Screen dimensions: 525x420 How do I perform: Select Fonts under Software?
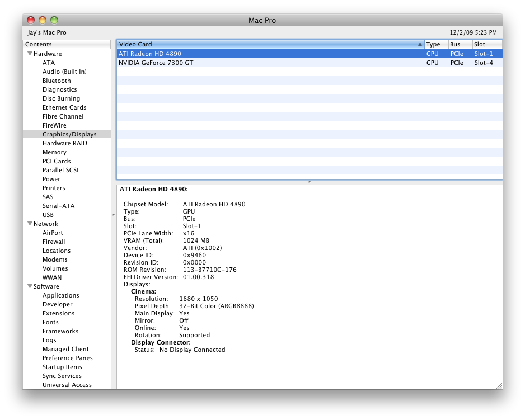(50, 322)
